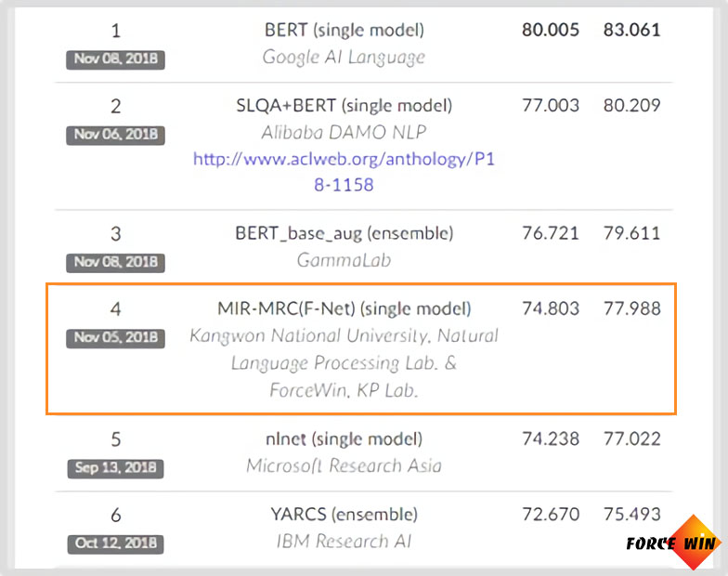Image resolution: width=728 pixels, height=576 pixels.
Task: Click the Force Win logo icon
Action: click(x=674, y=543)
